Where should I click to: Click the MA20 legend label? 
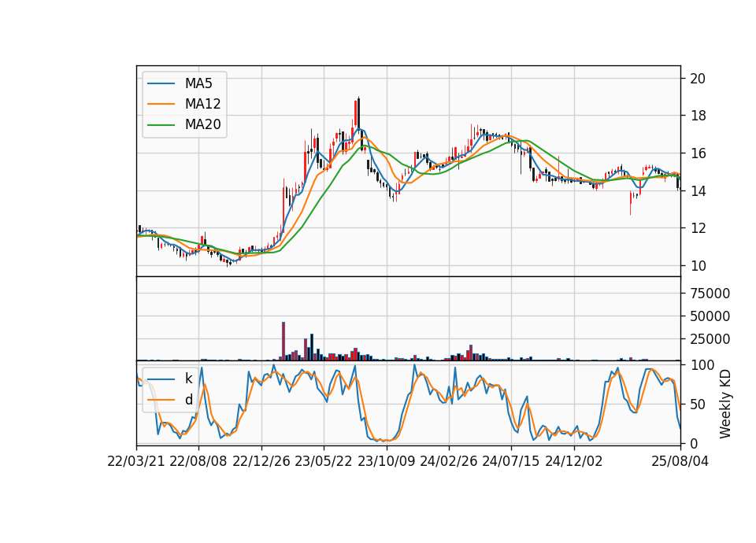202,124
